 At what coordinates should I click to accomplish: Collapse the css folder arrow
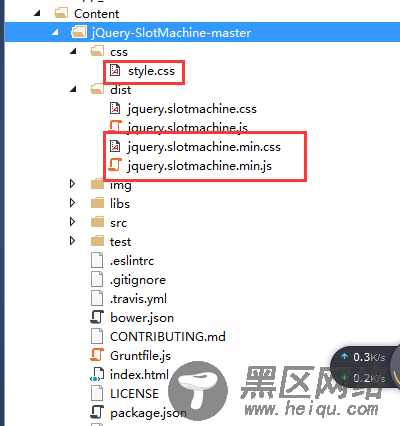[73, 52]
